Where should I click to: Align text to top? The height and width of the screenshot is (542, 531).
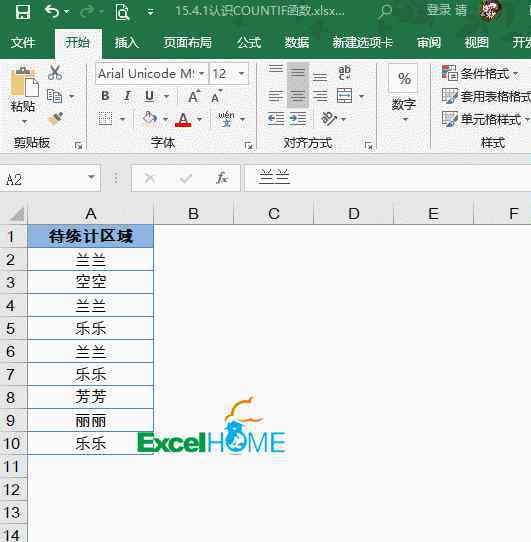point(276,69)
